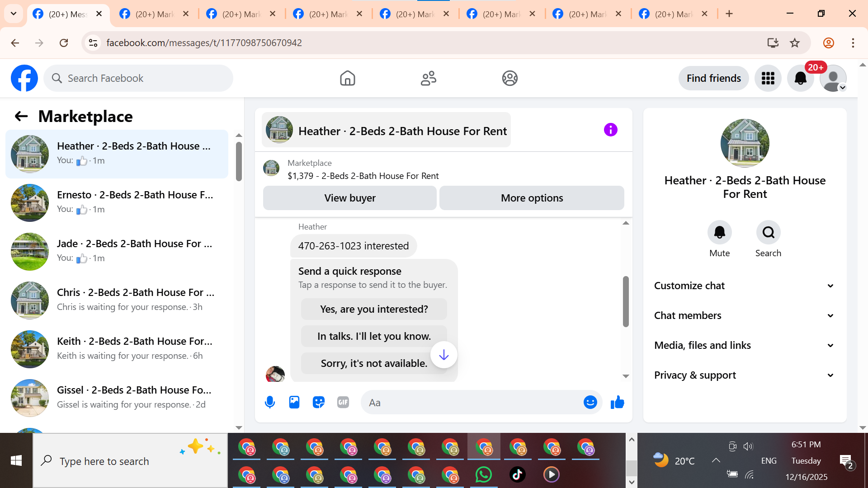Image resolution: width=868 pixels, height=488 pixels.
Task: Close the first Messenger browser tab
Action: [99, 14]
